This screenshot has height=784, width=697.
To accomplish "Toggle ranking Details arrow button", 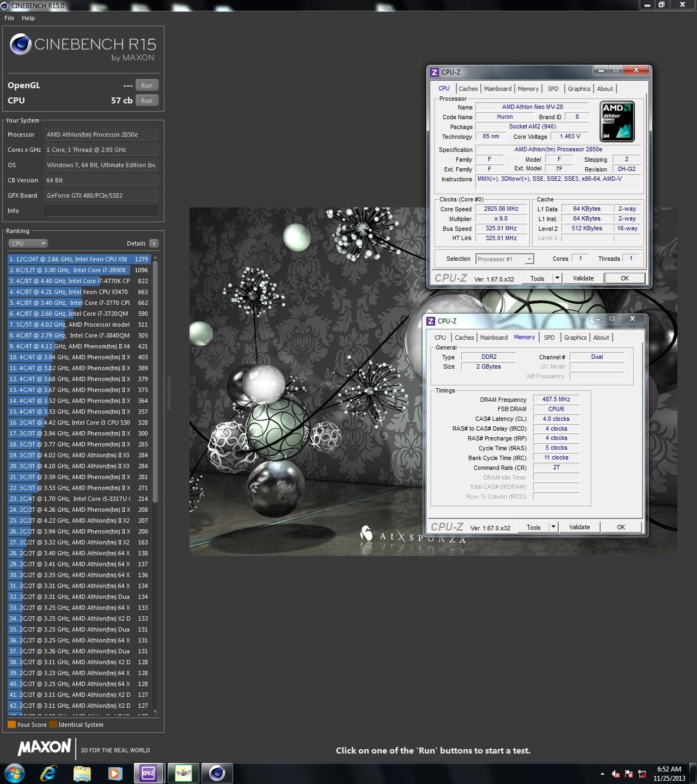I will pyautogui.click(x=154, y=243).
